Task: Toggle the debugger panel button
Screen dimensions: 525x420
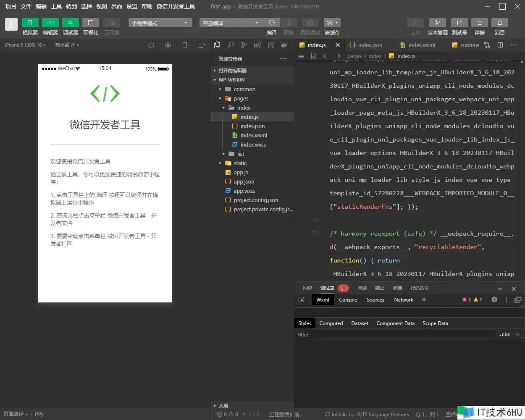Action: coord(70,23)
